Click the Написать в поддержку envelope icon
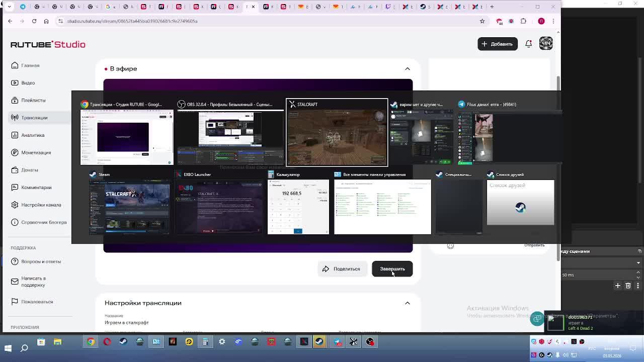Viewport: 644px width, 362px height. click(15, 282)
